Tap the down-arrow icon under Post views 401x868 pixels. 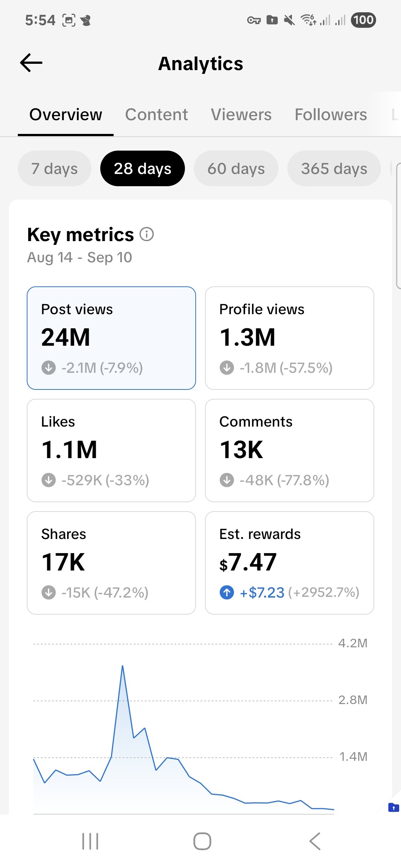[49, 368]
